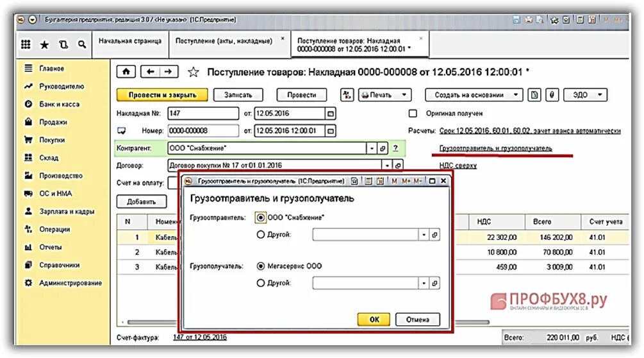Show Дт/Кт postings icon next to Провести
This screenshot has width=644, height=358.
(347, 95)
